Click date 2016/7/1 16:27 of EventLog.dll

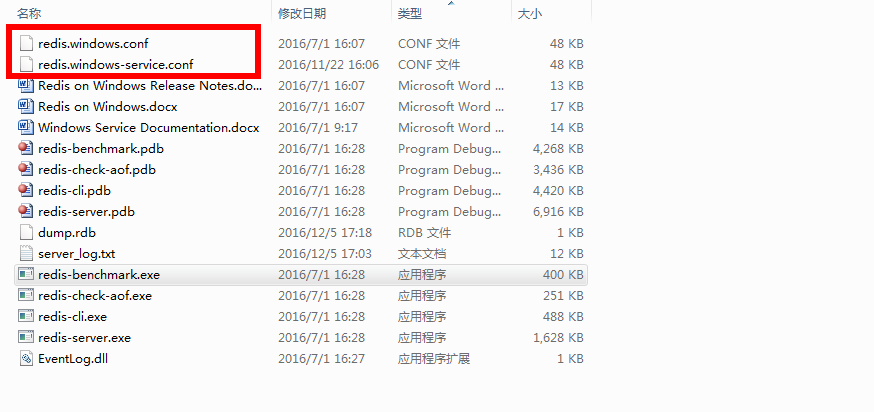[x=322, y=358]
